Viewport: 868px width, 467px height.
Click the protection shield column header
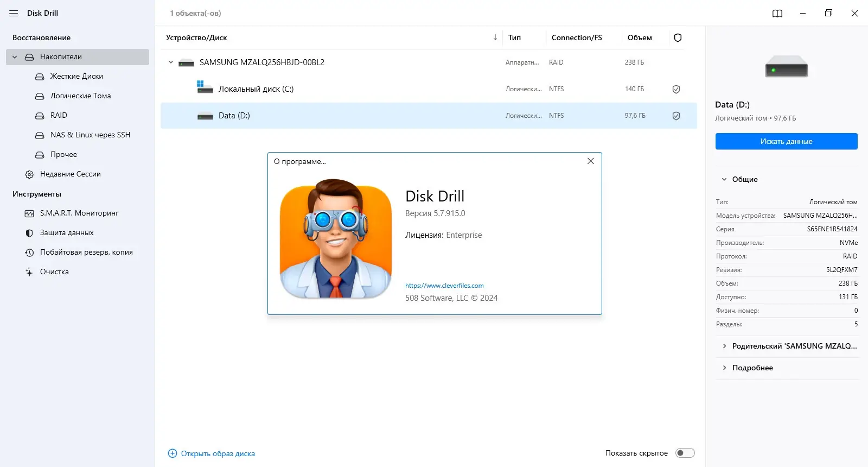[678, 37]
